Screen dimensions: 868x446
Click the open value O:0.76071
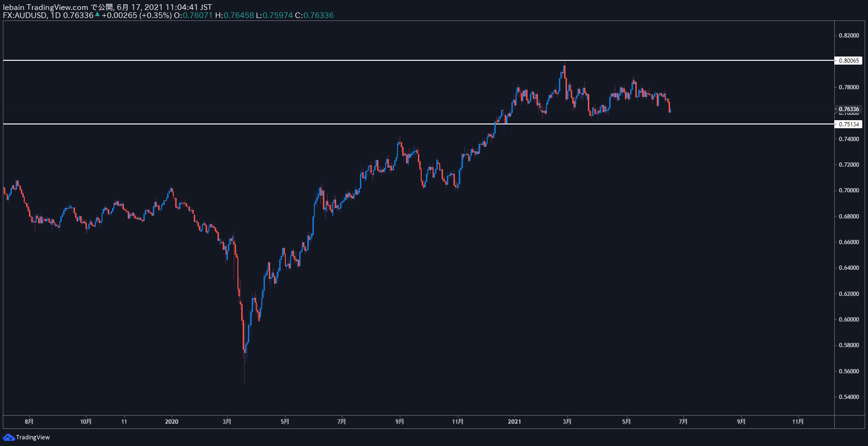[x=193, y=15]
